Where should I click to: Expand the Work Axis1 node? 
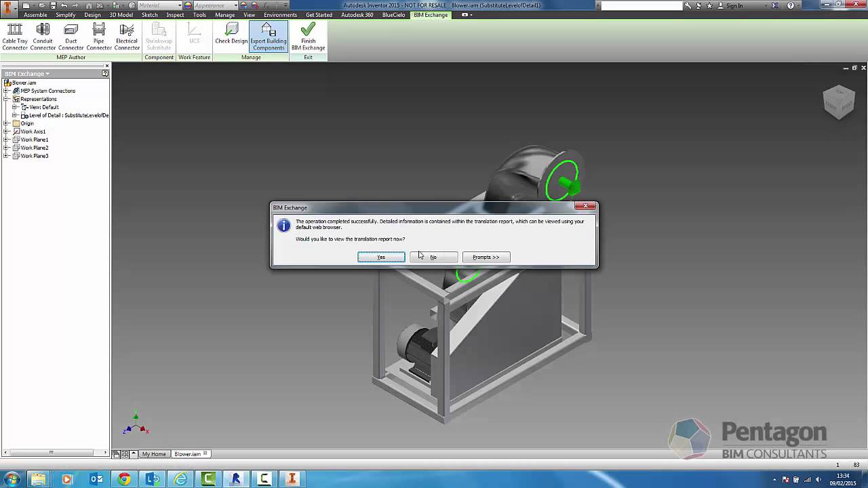click(7, 131)
